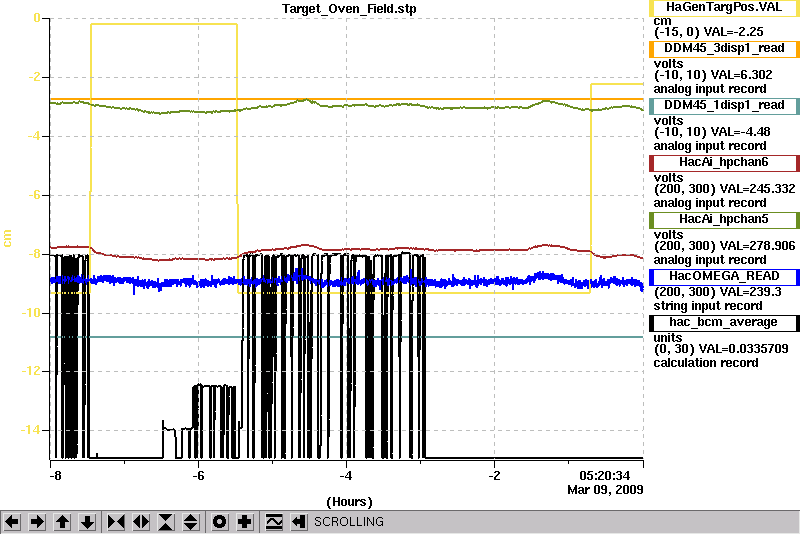Click the Target_Oven_Field.stp graph title

(349, 9)
